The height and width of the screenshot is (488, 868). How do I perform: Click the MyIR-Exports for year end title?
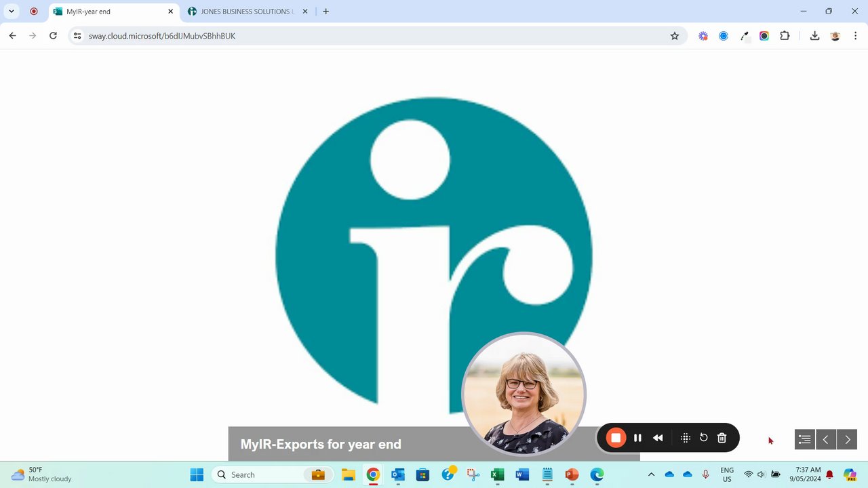tap(321, 445)
